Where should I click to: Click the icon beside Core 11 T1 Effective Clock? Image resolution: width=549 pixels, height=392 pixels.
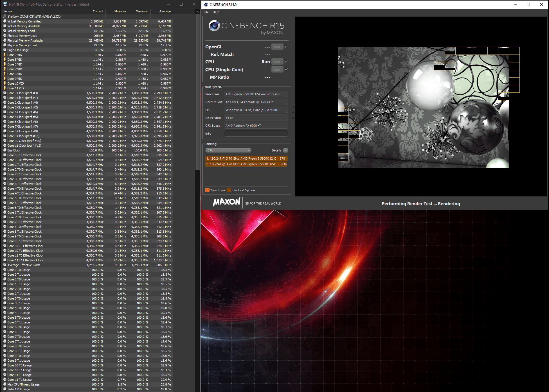(4, 260)
